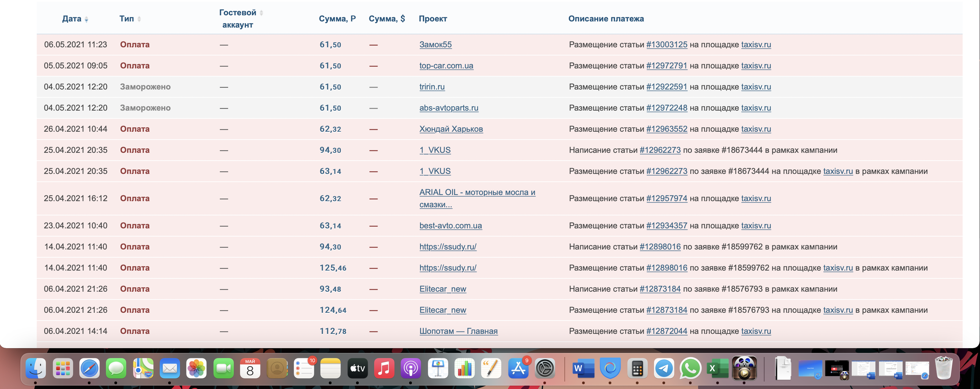Open the ARIAL OIL project link
980x389 pixels.
click(x=477, y=192)
